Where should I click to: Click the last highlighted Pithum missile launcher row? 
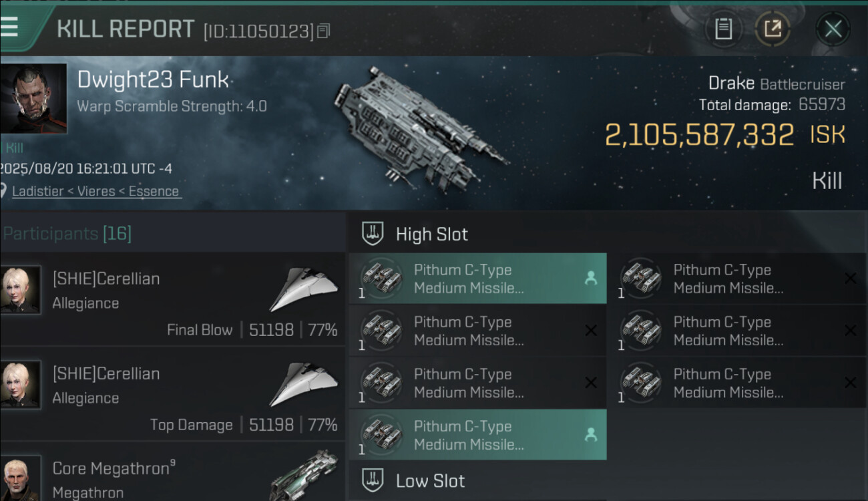(477, 435)
